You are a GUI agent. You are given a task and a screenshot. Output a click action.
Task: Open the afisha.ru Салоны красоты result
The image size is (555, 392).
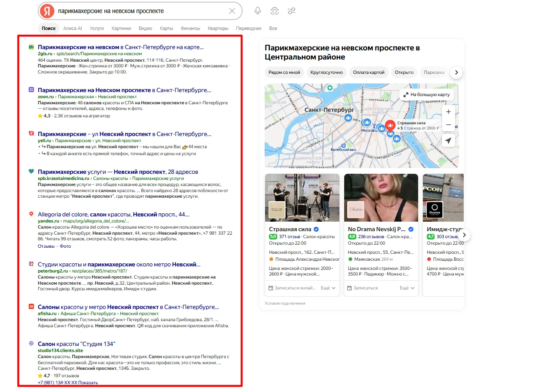click(128, 306)
